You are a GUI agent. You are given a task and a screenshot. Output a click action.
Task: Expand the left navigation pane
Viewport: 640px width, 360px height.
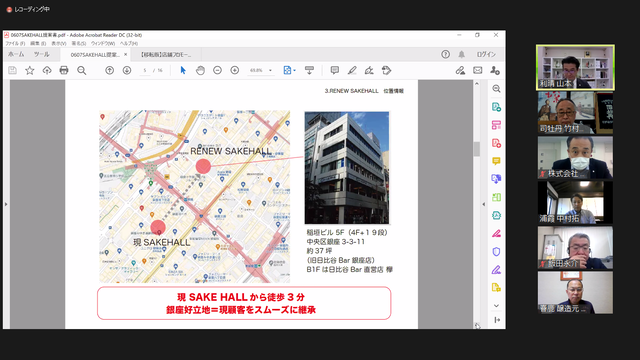[6, 204]
